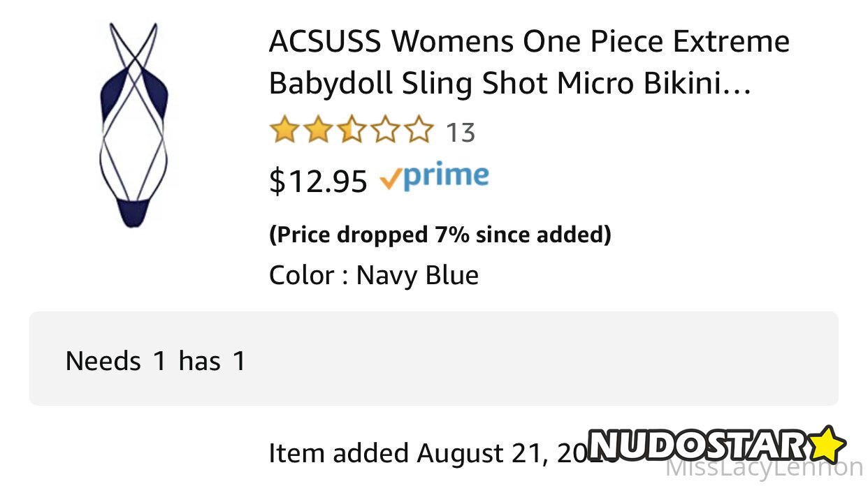Click the has 1 quantity text
The image size is (868, 486).
(212, 361)
